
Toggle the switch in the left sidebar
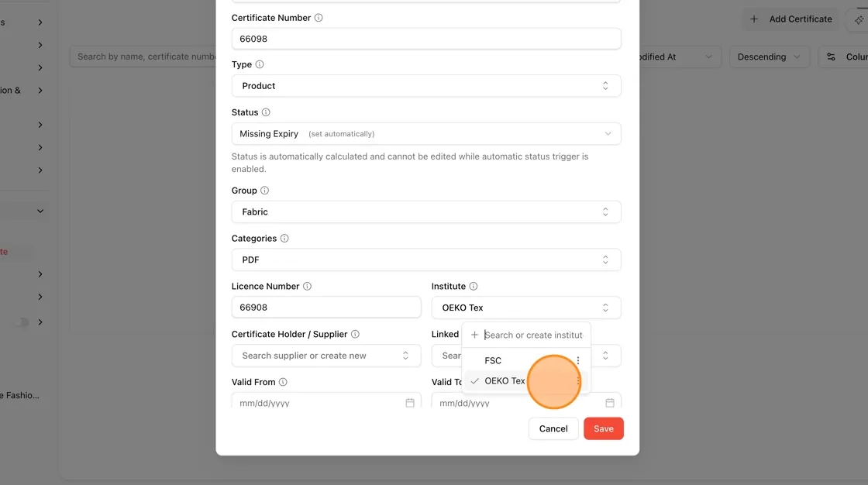pos(22,322)
